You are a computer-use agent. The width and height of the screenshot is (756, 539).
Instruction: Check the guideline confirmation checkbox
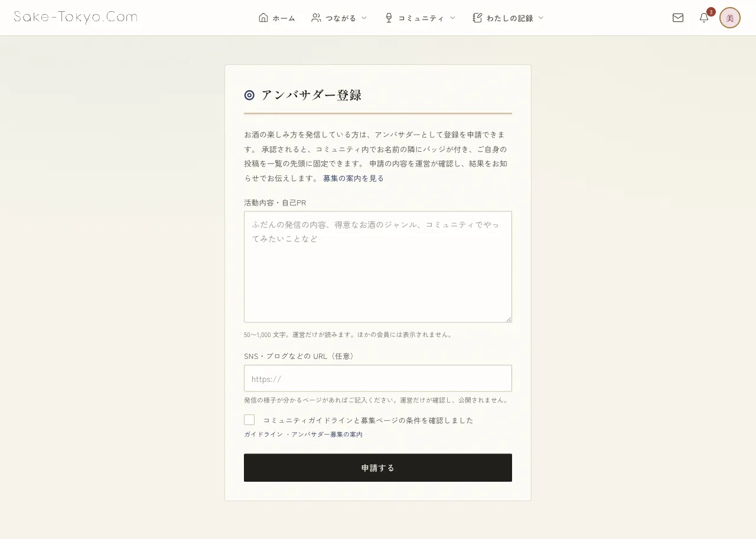click(249, 420)
